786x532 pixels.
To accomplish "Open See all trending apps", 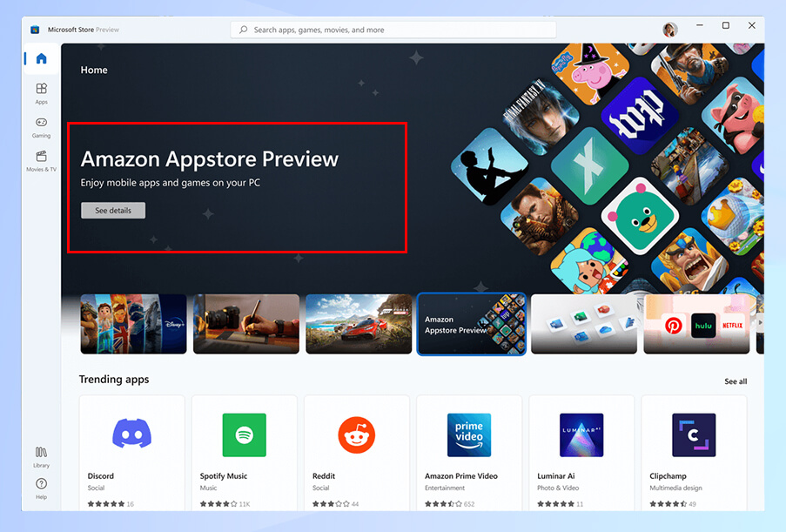I will (x=736, y=381).
